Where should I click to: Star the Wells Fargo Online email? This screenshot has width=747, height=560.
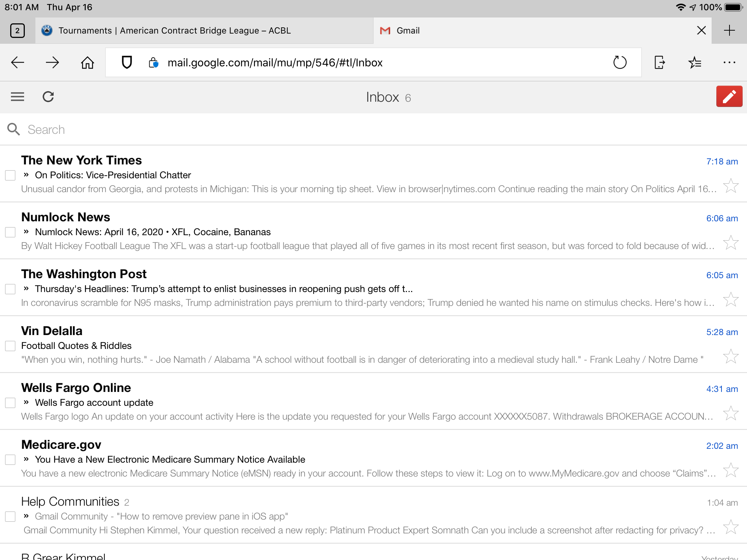(x=731, y=413)
